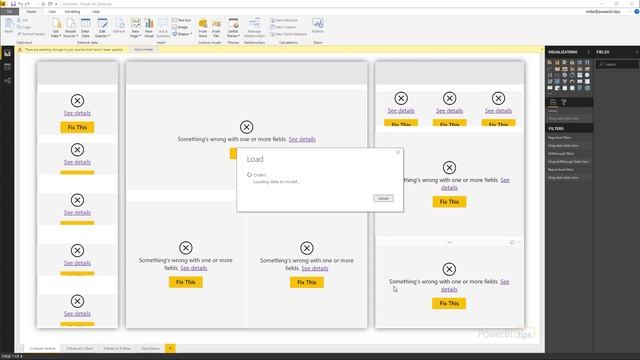Collapse the Fields pane with its chevron
This screenshot has height=360, width=640.
[x=637, y=52]
